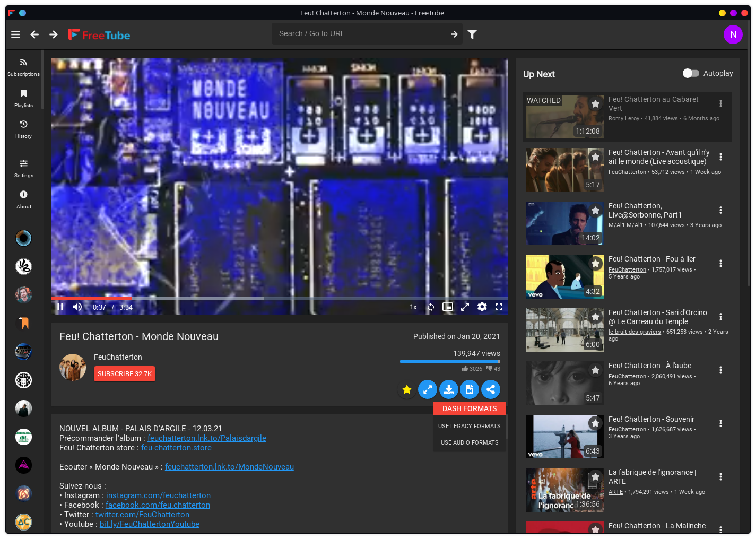Open the blue video formats button
The image size is (756, 539).
click(x=470, y=389)
